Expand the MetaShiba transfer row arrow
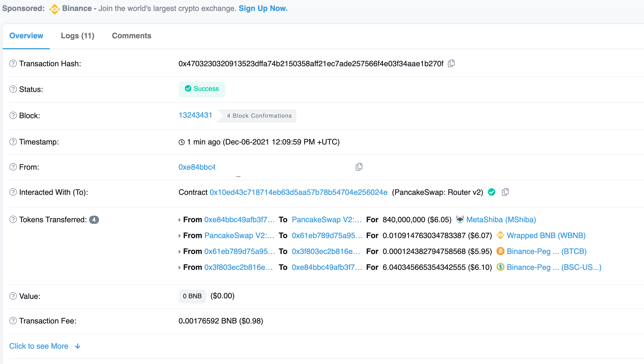The width and height of the screenshot is (644, 364). tap(180, 220)
